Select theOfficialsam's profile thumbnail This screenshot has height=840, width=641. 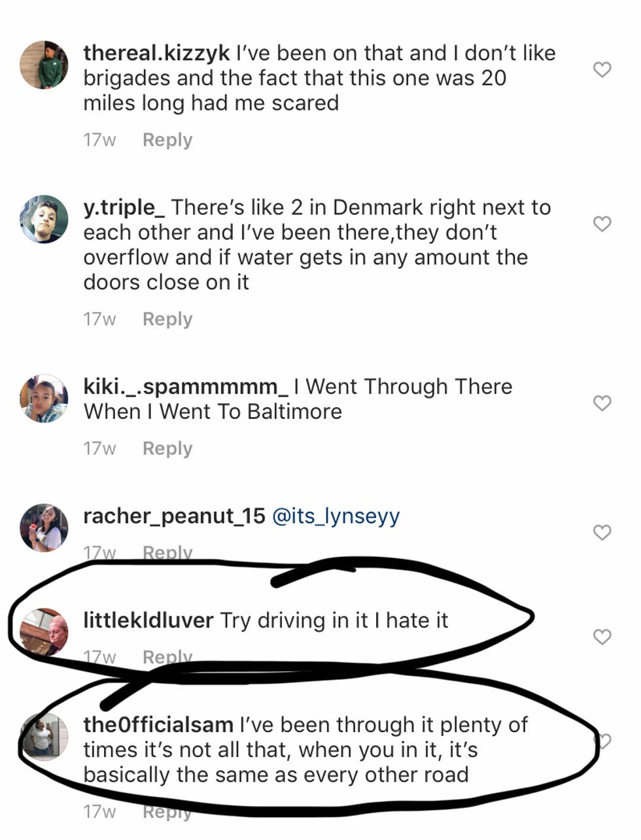(x=44, y=737)
